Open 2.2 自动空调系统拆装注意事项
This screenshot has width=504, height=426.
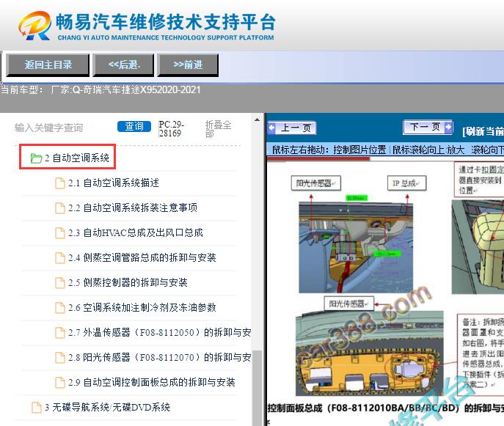click(133, 208)
